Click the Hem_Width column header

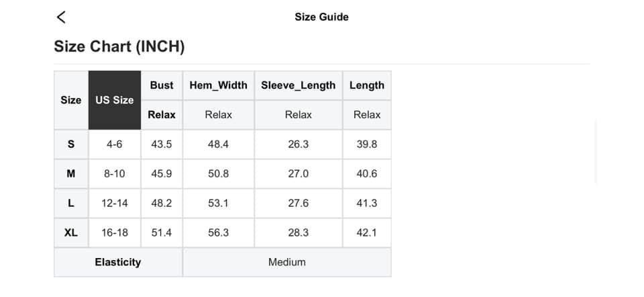[218, 85]
